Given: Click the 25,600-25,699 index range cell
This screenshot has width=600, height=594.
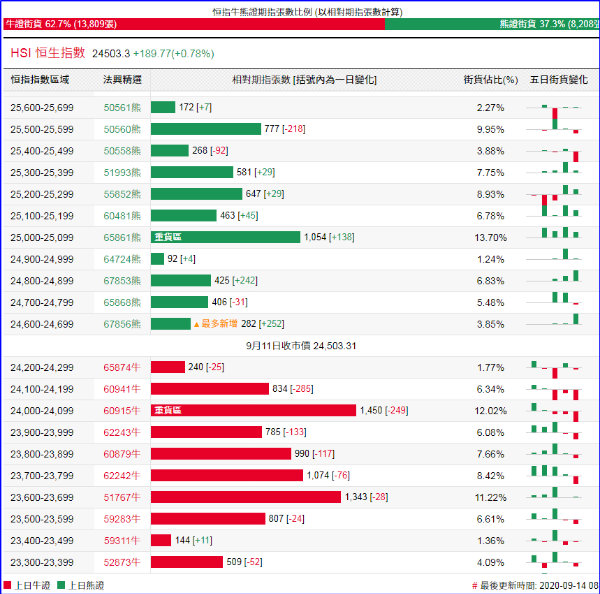Looking at the screenshot, I should [x=42, y=108].
